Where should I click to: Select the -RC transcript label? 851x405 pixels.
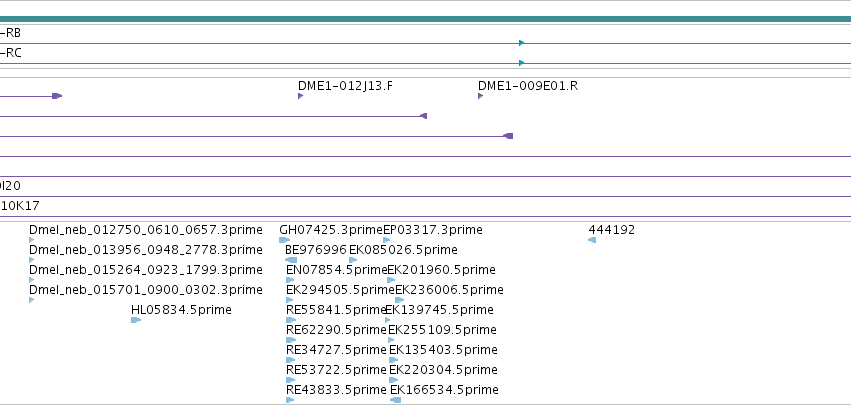10,53
